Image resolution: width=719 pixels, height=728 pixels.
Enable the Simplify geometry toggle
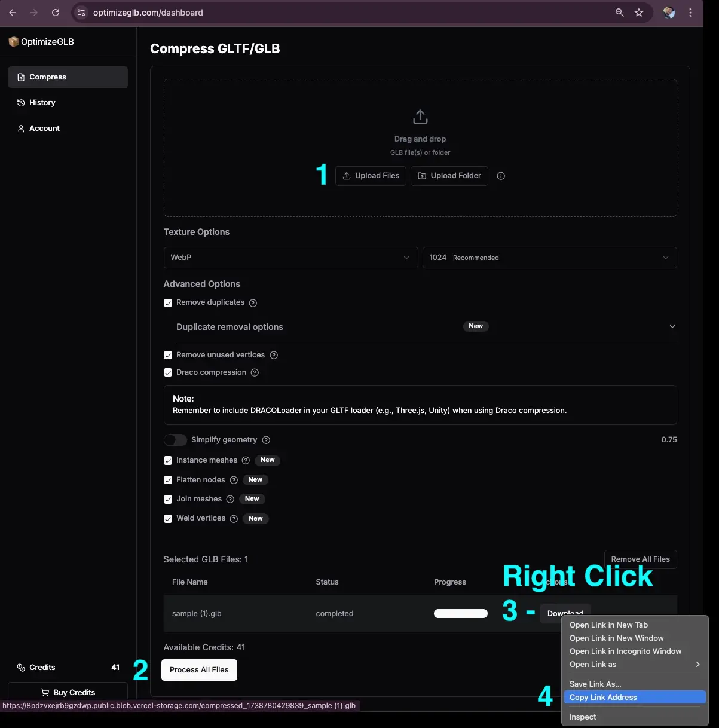pyautogui.click(x=175, y=440)
